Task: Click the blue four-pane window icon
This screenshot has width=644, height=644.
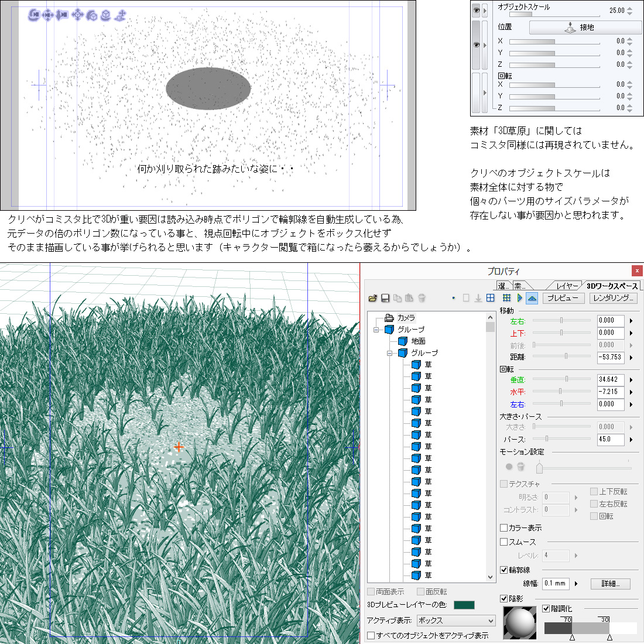Action: click(491, 298)
